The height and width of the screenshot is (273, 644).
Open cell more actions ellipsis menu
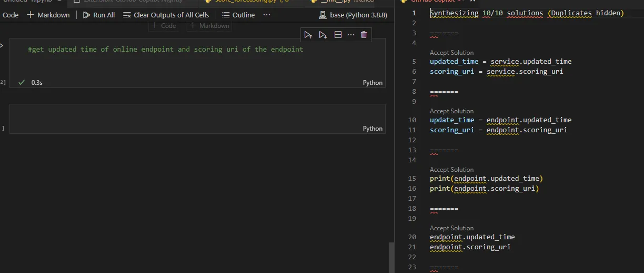click(x=351, y=35)
